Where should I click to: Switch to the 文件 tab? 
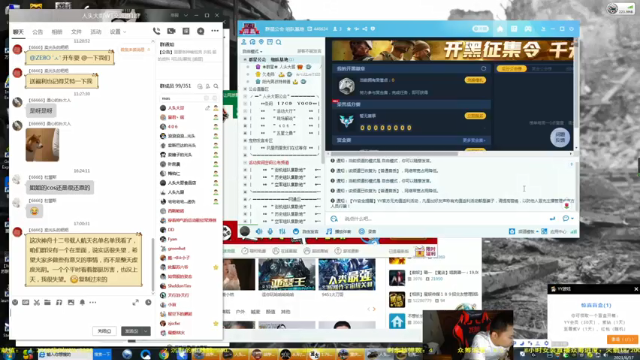(76, 31)
